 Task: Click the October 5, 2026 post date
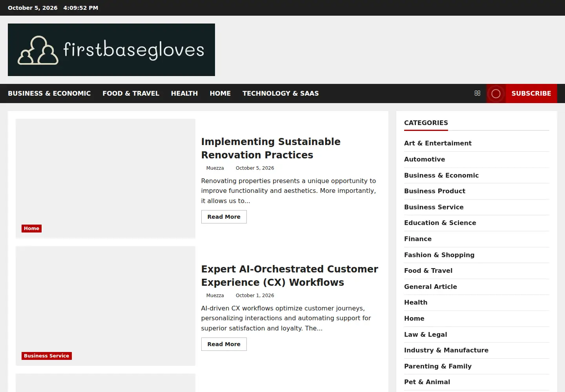255,168
